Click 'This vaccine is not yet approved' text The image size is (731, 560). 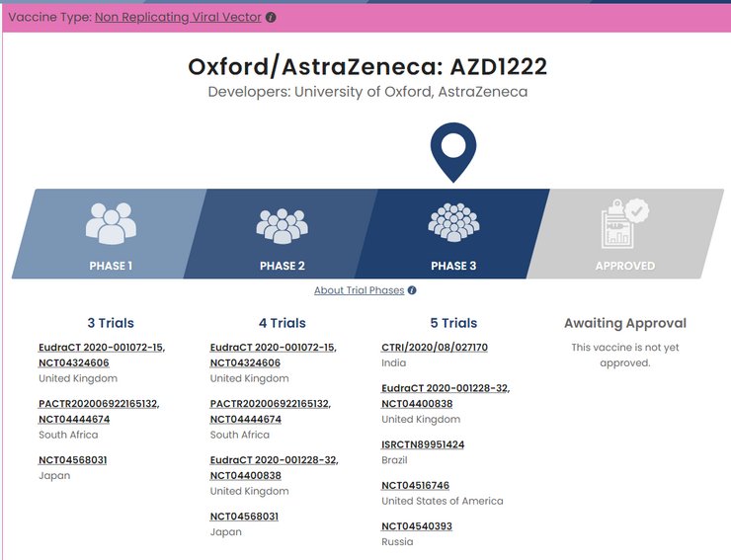625,356
